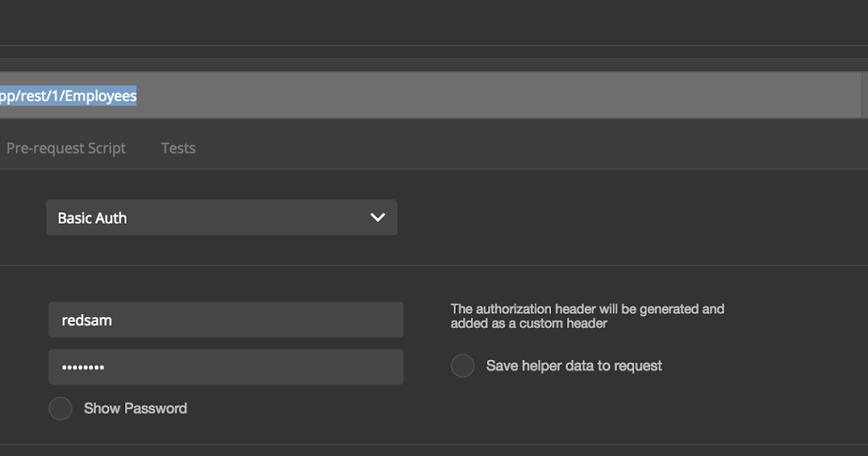Click the Save helper data circle control
The height and width of the screenshot is (456, 868).
(x=462, y=366)
